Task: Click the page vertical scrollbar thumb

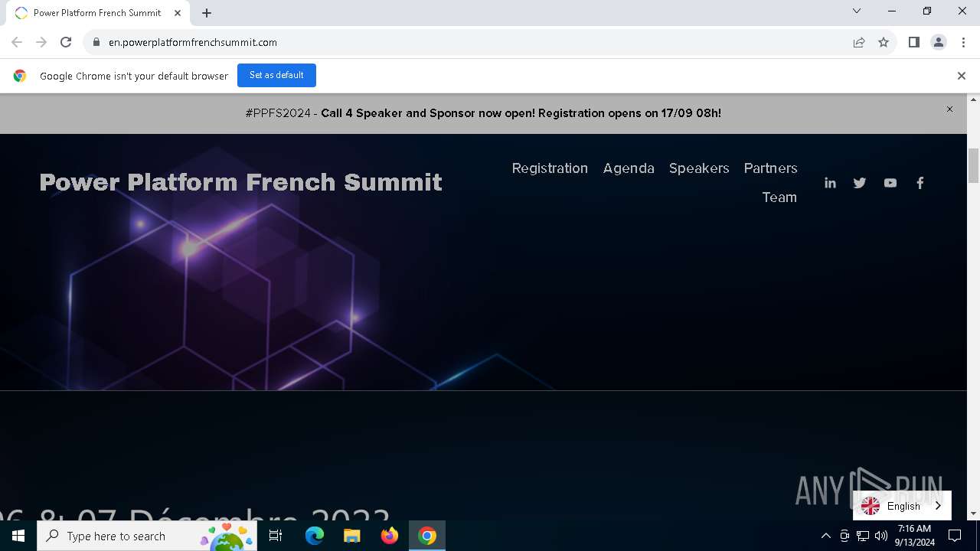Action: tap(974, 166)
